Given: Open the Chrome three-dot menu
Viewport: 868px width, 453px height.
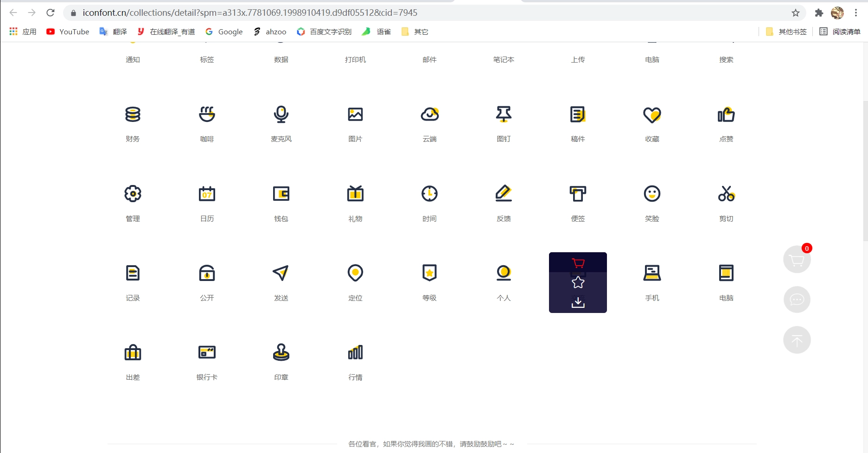Looking at the screenshot, I should tap(855, 13).
